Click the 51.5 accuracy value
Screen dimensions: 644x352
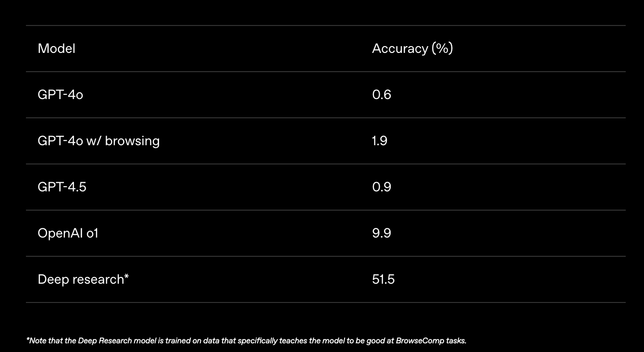point(383,279)
